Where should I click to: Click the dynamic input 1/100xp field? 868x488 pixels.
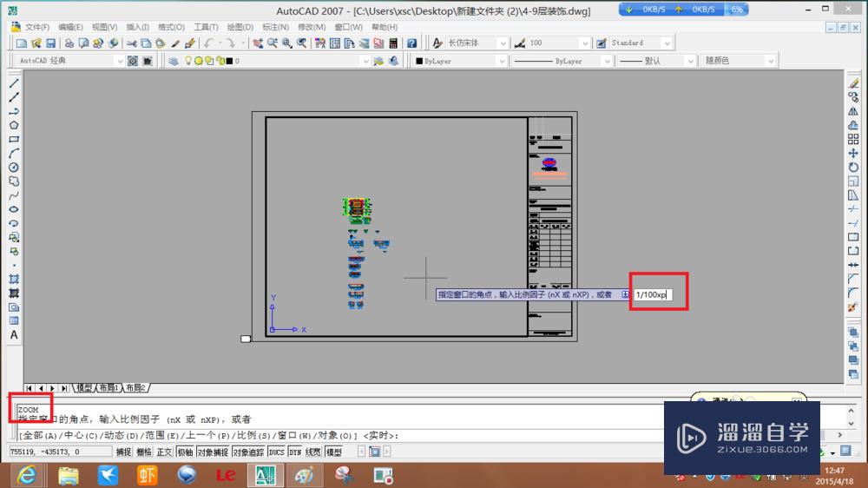click(x=653, y=294)
